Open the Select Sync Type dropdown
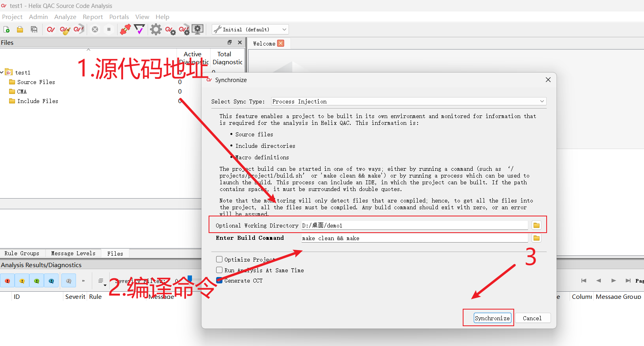Screen dimensions: 644x346 tap(408, 101)
